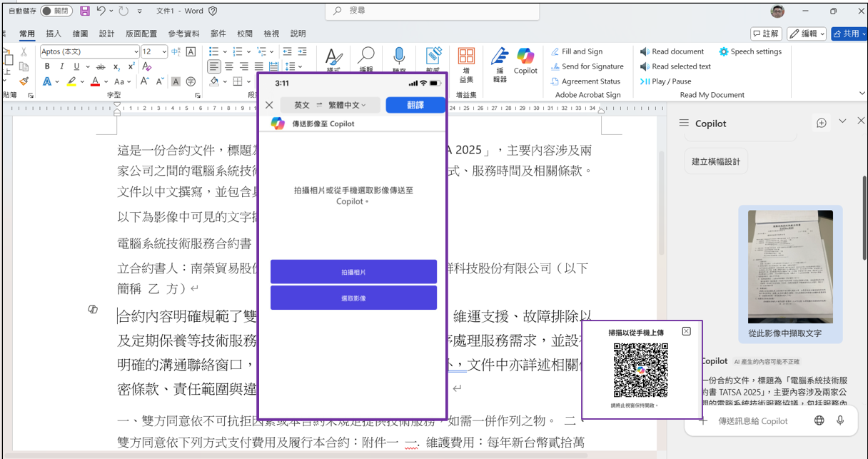Expand the numbered list dropdown arrow
This screenshot has width=868, height=459.
pyautogui.click(x=247, y=51)
